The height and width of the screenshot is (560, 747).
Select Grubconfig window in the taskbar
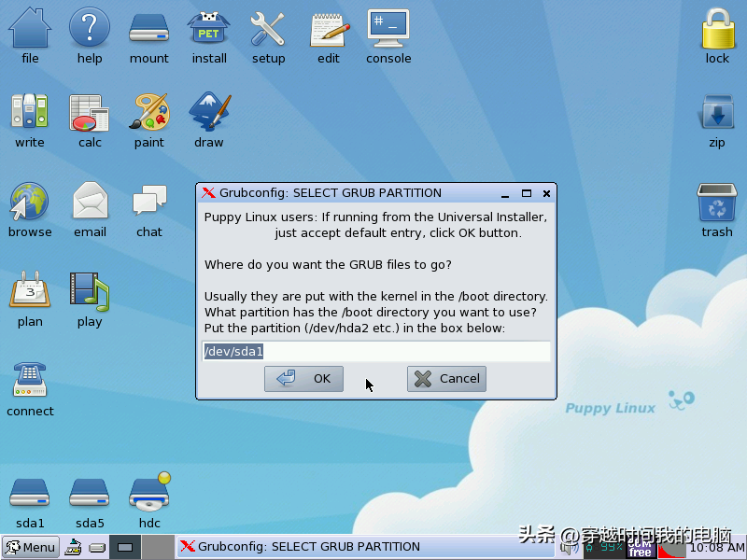(x=365, y=547)
